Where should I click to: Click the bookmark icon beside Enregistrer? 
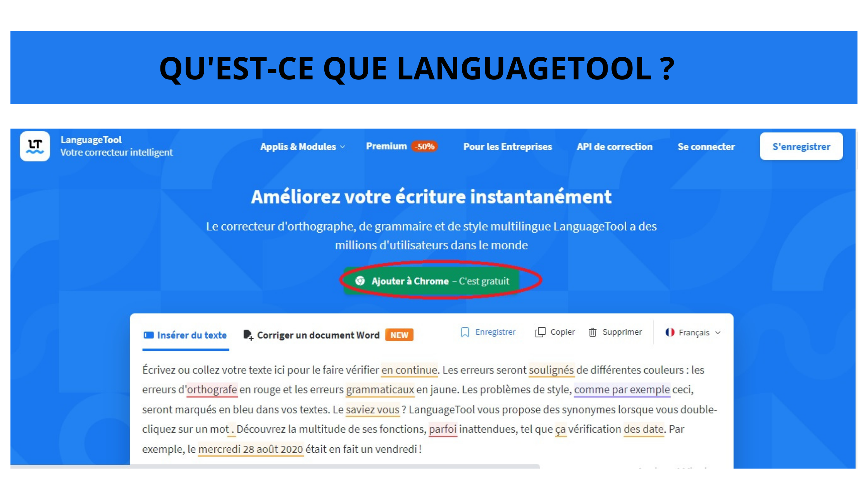(x=465, y=332)
